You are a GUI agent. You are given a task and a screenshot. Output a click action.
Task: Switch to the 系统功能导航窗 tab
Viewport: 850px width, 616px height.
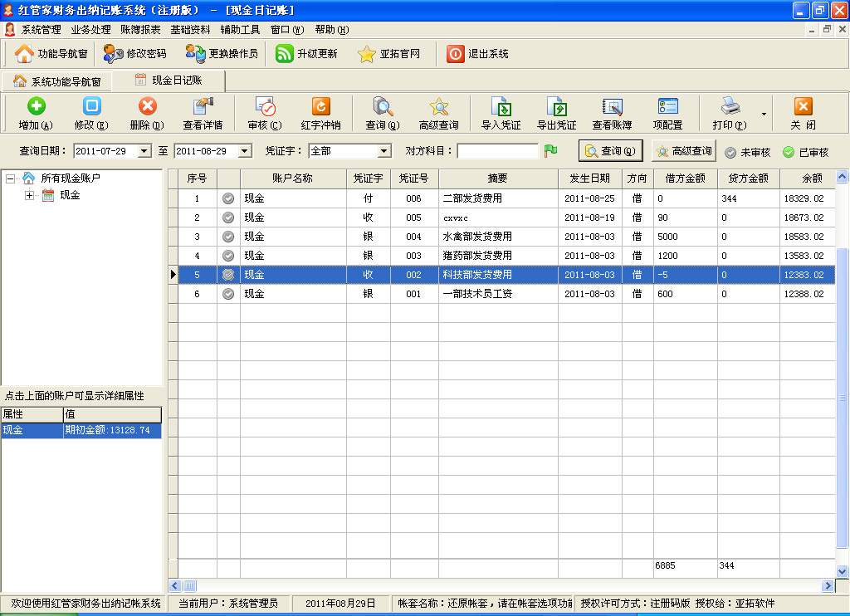[57, 81]
